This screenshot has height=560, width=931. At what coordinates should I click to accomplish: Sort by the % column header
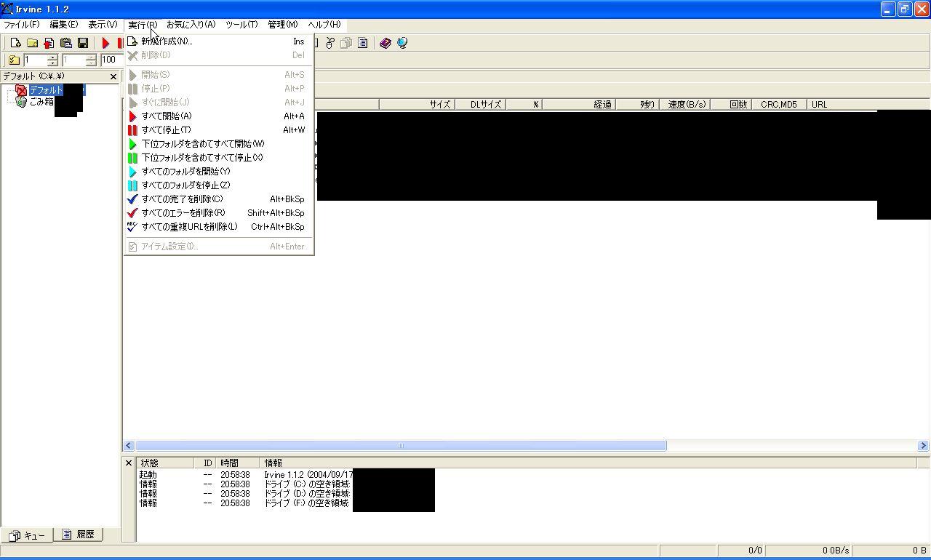pyautogui.click(x=524, y=105)
